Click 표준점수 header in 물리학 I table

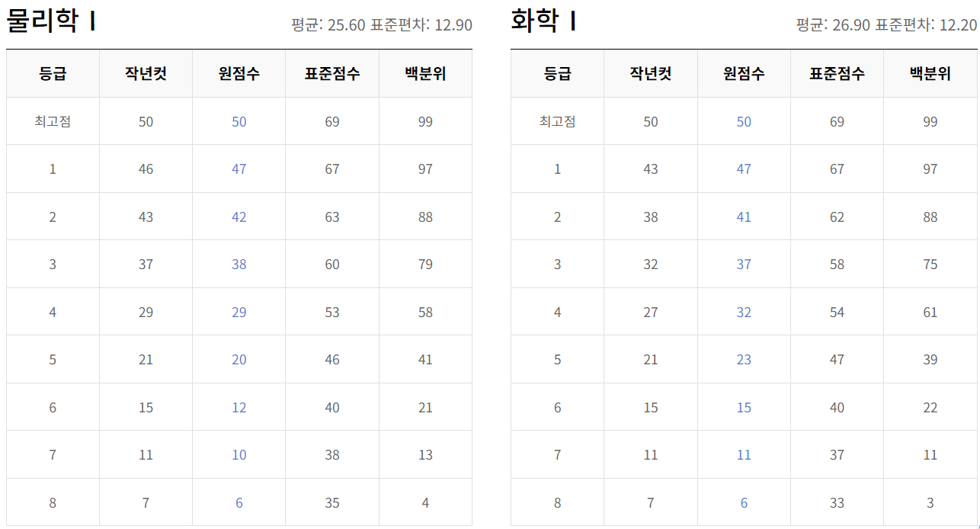[x=332, y=74]
